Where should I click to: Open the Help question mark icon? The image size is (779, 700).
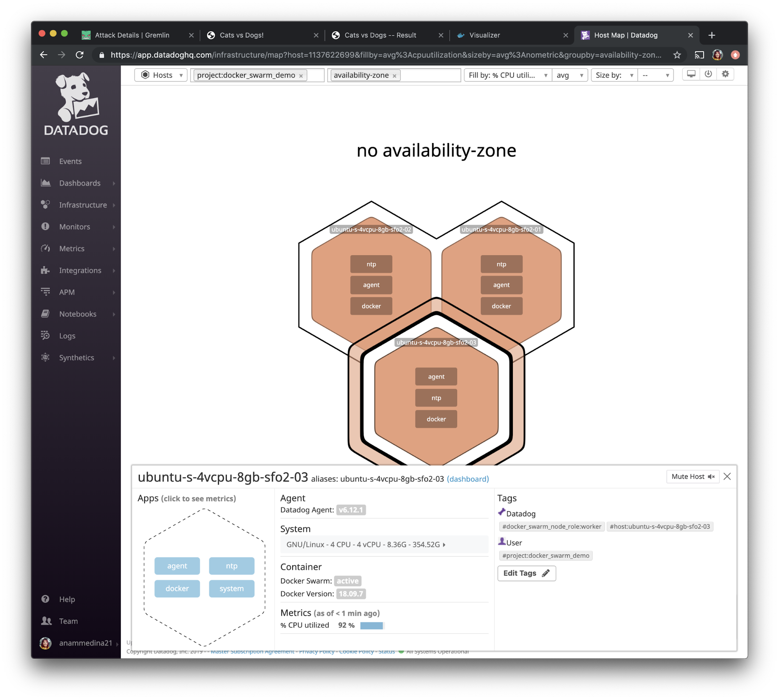[46, 599]
